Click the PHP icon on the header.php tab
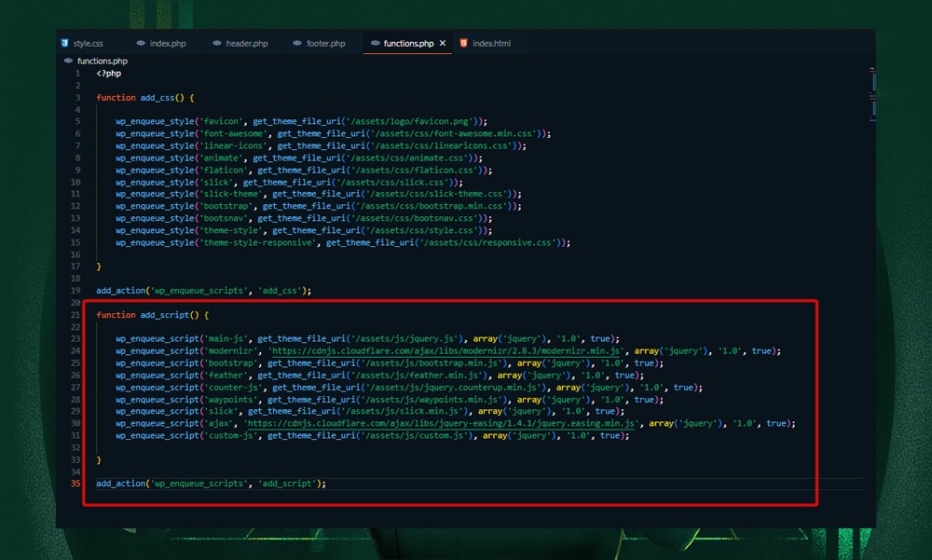This screenshot has height=560, width=932. point(215,42)
